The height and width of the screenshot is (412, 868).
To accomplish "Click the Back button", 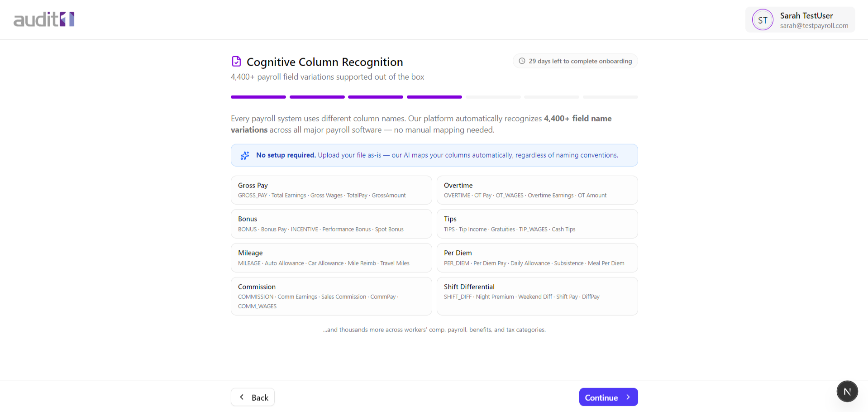I will [253, 397].
